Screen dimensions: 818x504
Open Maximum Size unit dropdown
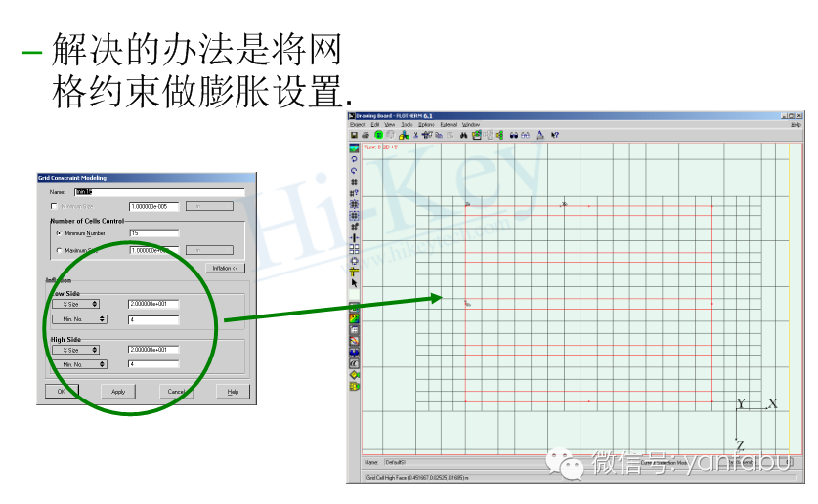(x=209, y=250)
